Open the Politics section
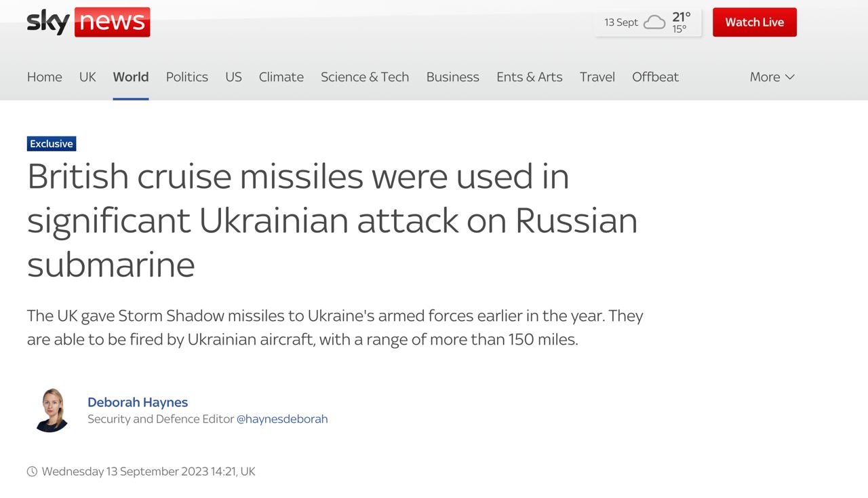This screenshot has width=868, height=498. 187,77
